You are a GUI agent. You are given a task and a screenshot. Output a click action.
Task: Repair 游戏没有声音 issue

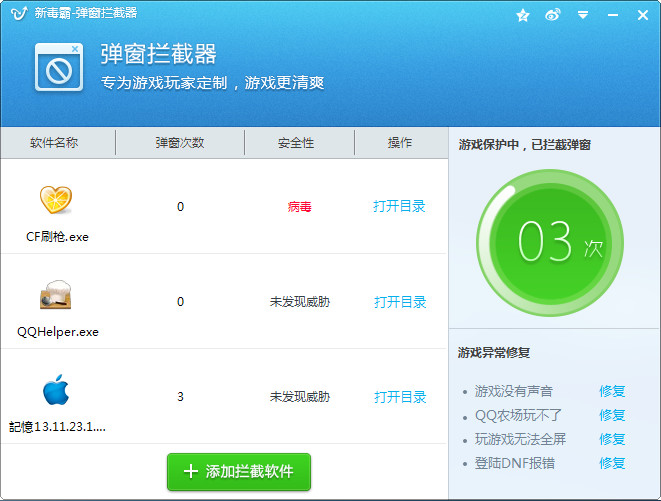(x=612, y=391)
